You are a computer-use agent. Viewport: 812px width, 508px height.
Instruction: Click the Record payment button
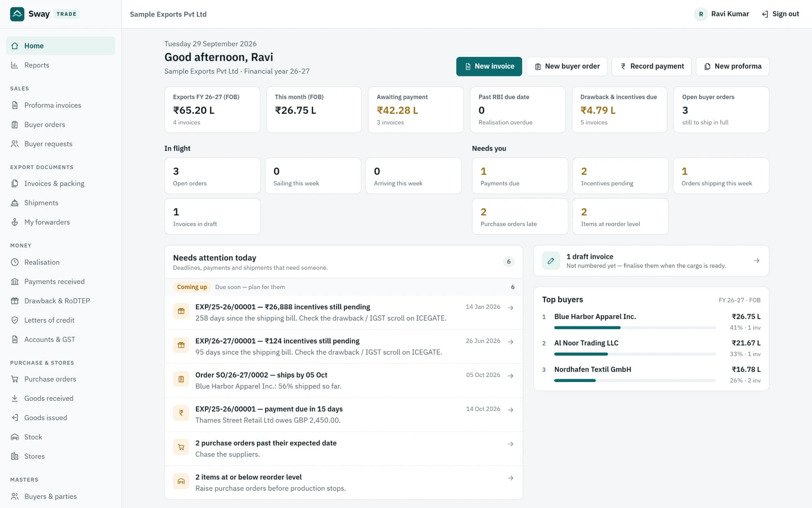[x=652, y=66]
